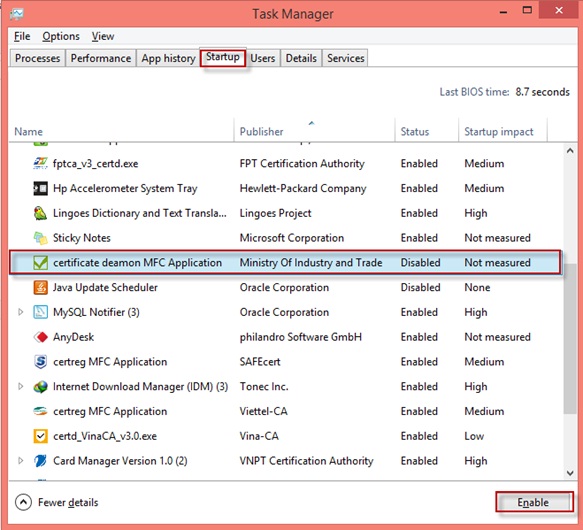
Task: Switch to the Processes tab
Action: click(x=38, y=58)
